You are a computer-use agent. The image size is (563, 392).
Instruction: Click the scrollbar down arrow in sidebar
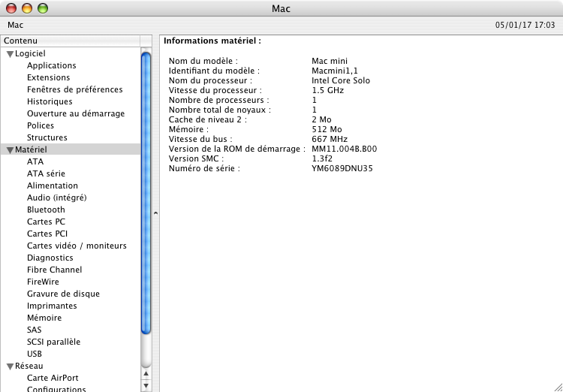coord(146,386)
